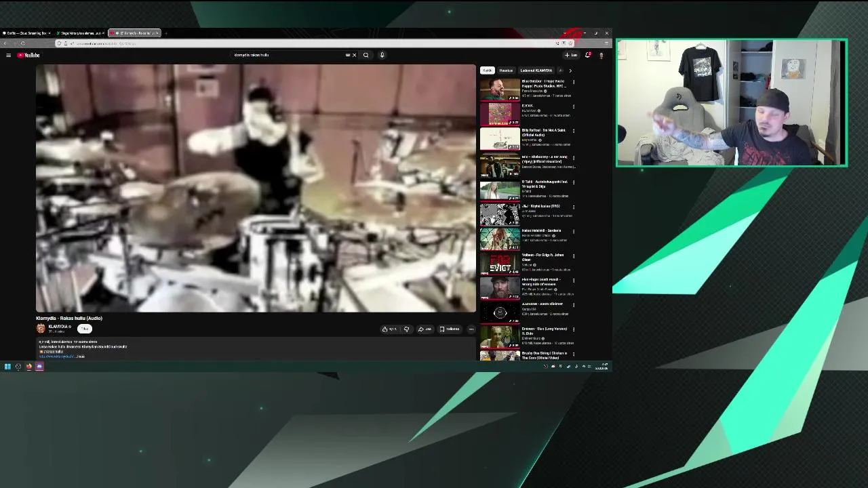Clear the YouTube search text

(x=354, y=55)
